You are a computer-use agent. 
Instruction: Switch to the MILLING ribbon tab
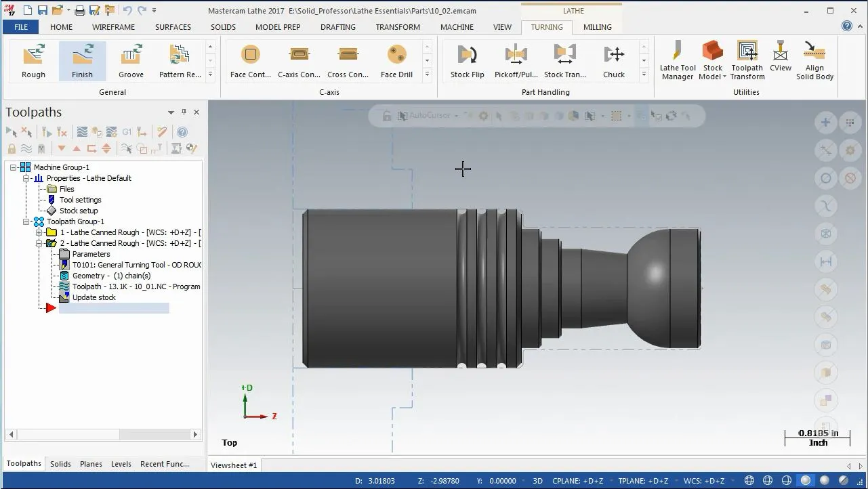point(597,27)
